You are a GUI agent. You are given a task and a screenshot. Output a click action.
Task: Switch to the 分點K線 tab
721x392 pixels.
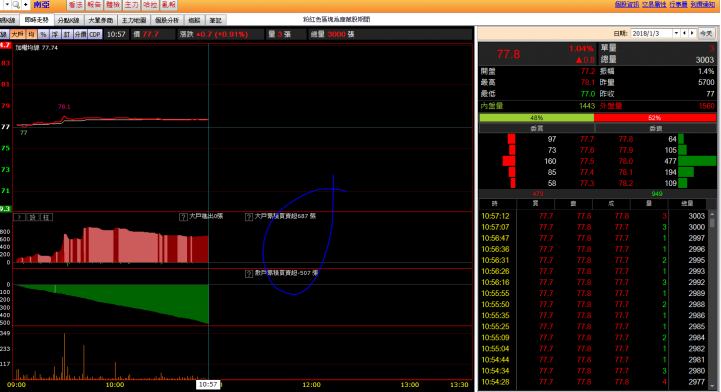[69, 20]
